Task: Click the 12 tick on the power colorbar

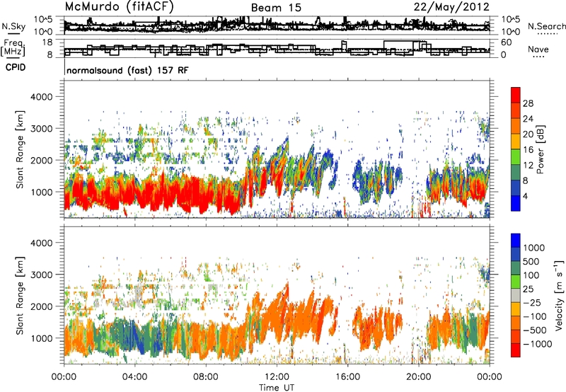Action: pos(528,166)
